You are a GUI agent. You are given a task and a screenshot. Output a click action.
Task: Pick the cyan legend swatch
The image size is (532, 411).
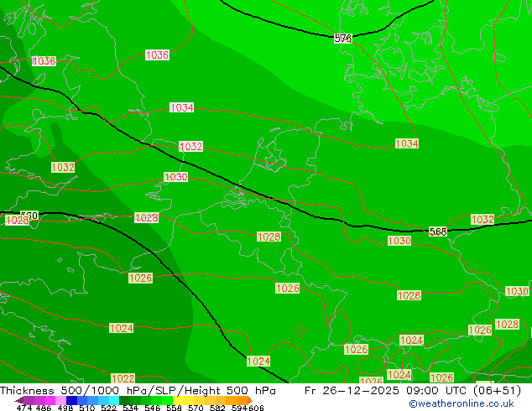coord(114,400)
